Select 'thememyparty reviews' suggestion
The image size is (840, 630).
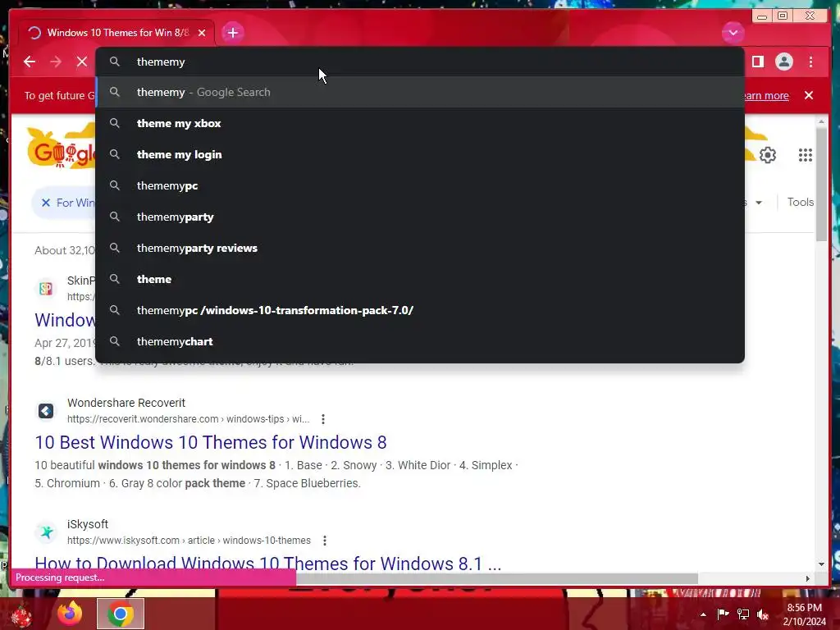click(420, 248)
